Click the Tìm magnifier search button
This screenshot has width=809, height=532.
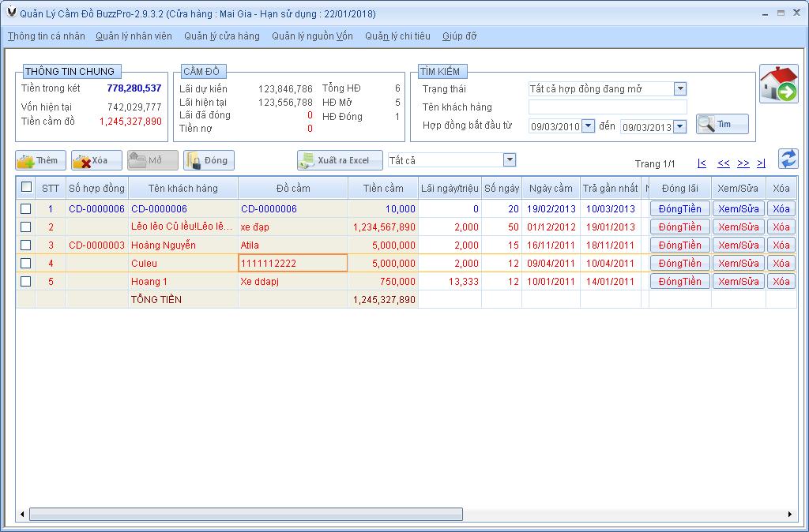click(722, 124)
